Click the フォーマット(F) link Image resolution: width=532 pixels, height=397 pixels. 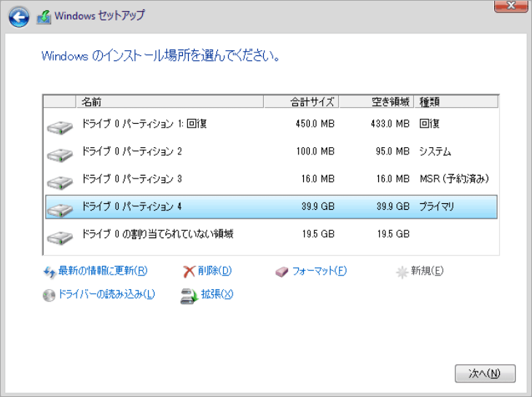click(319, 271)
